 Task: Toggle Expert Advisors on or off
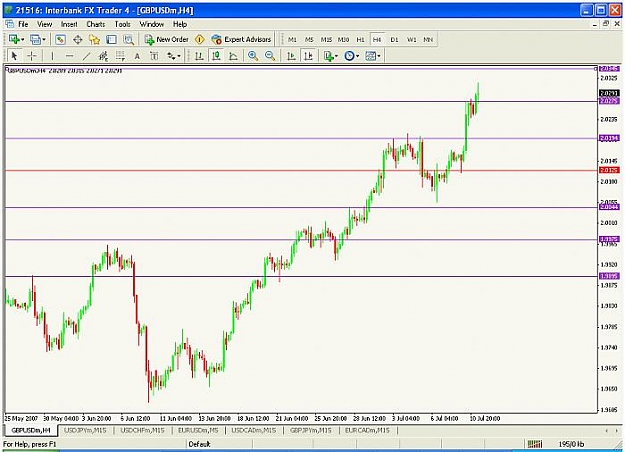click(241, 39)
